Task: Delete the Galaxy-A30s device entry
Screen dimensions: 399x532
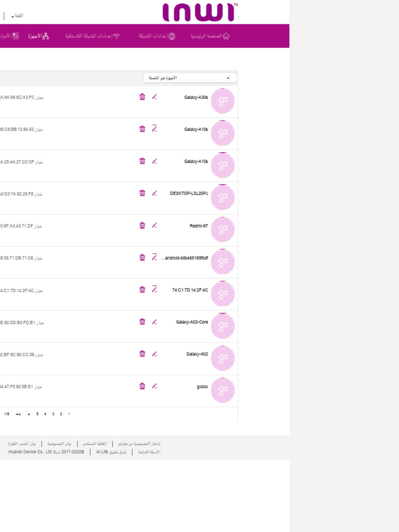Action: [x=142, y=97]
